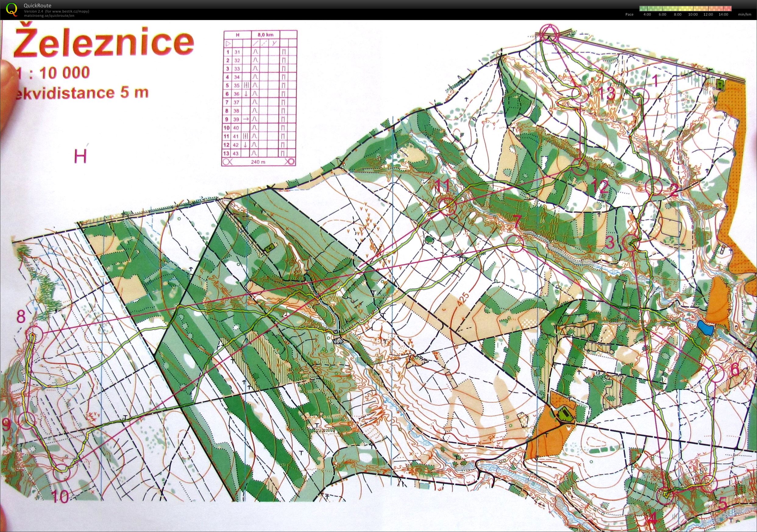
Task: Click control circle 8 on the map
Action: (x=34, y=335)
